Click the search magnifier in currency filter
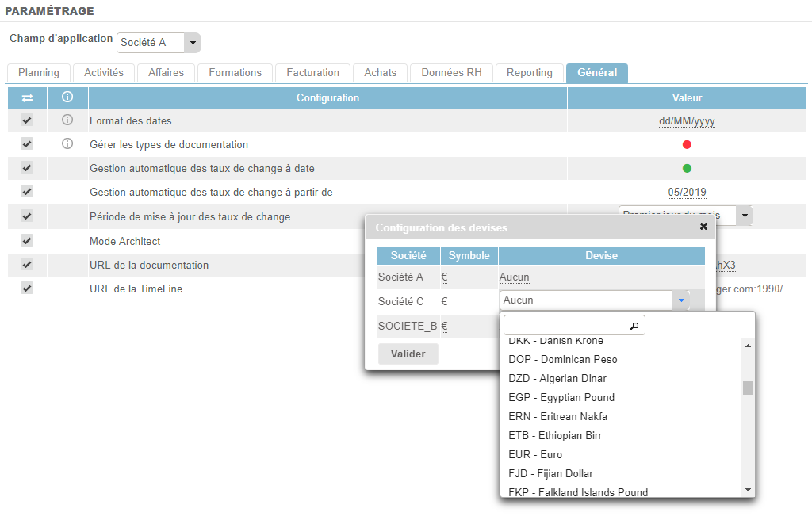Image resolution: width=812 pixels, height=516 pixels. click(634, 325)
